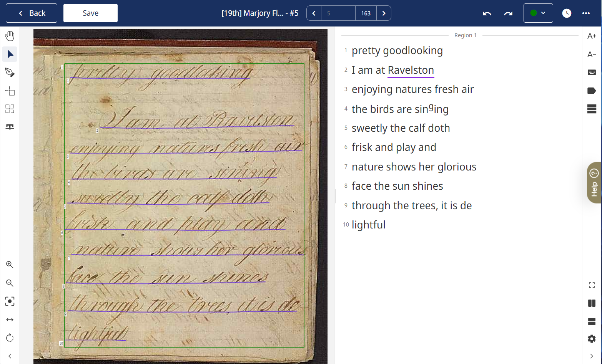Save the transcription
Image resolution: width=602 pixels, height=364 pixels.
point(90,13)
